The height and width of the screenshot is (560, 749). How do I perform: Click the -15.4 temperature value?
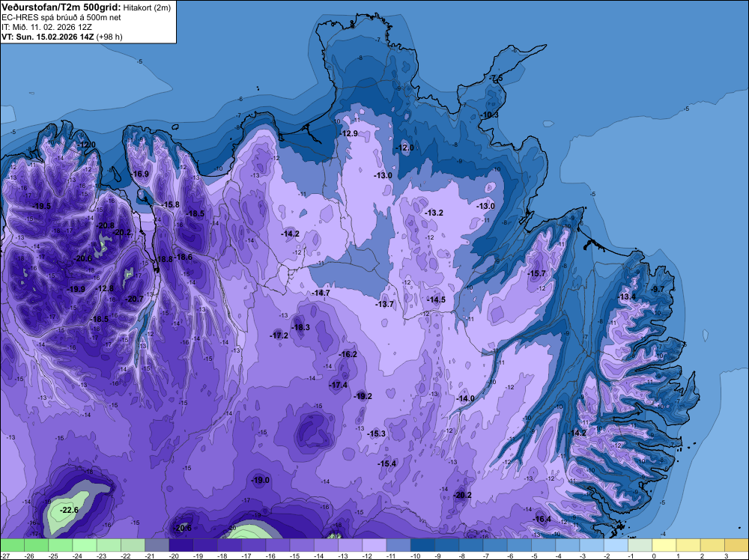387,463
